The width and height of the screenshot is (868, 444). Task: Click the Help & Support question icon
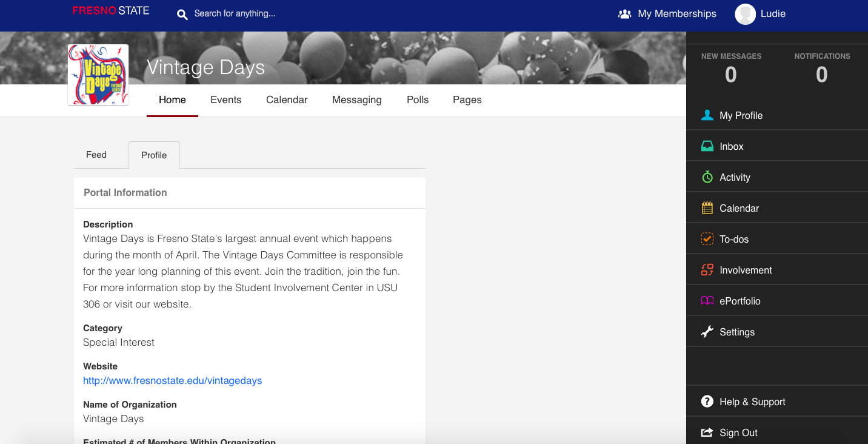[707, 402]
